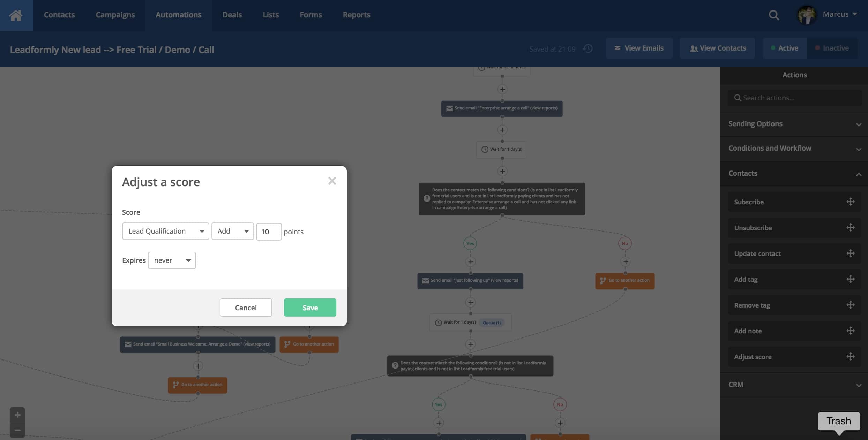This screenshot has width=868, height=440.
Task: Open the Just following up email node
Action: point(470,281)
